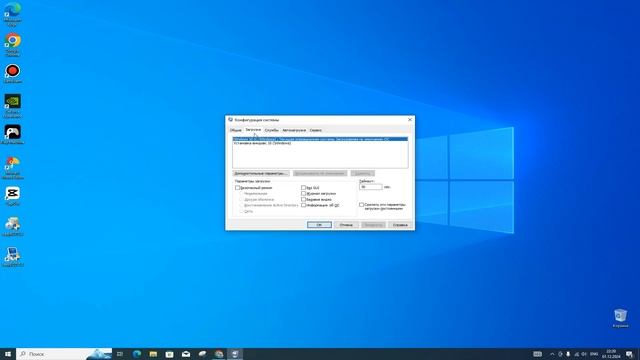Open Дополнительные параметры button
The height and width of the screenshot is (360, 640).
[x=261, y=173]
